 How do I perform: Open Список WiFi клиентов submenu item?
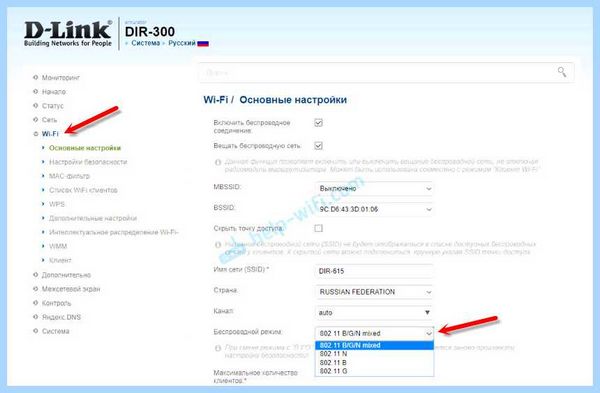(83, 190)
